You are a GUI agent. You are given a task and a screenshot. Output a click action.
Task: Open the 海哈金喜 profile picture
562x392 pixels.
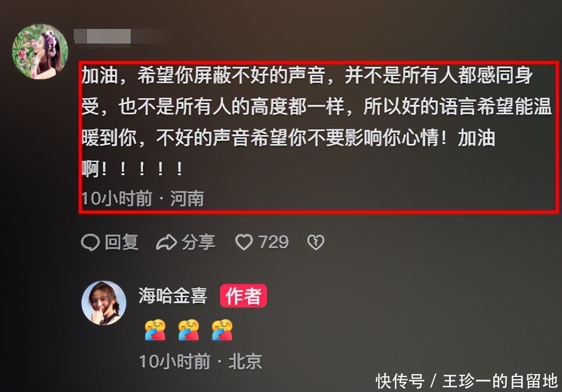[x=104, y=303]
